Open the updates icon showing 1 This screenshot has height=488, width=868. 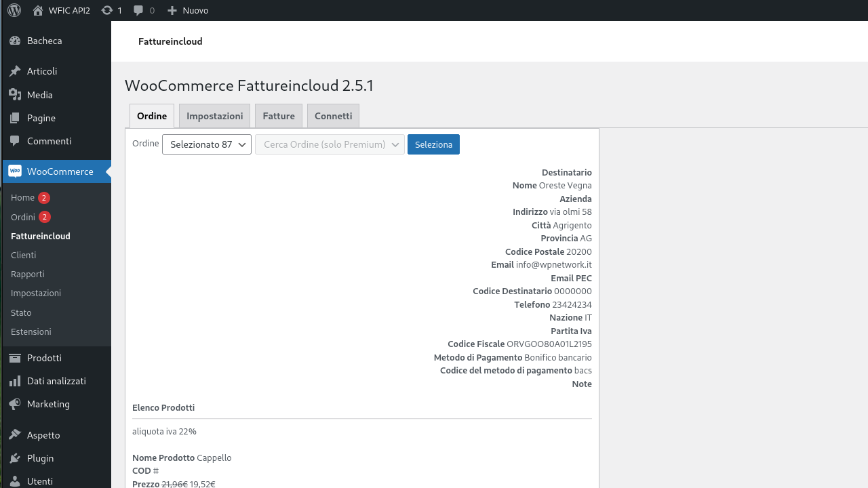(107, 10)
